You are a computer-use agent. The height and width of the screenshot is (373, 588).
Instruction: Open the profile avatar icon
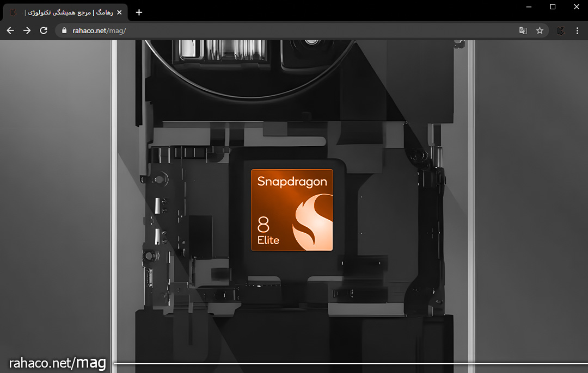pos(560,30)
